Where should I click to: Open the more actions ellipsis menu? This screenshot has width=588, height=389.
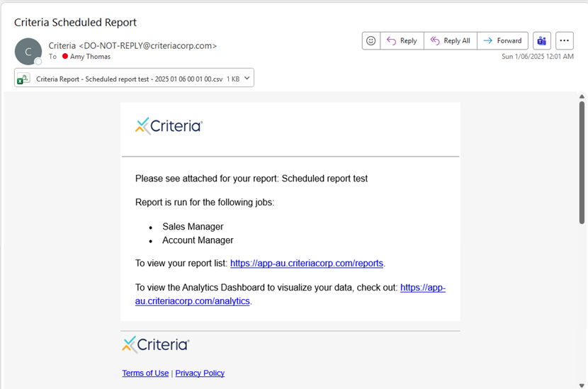coord(565,41)
